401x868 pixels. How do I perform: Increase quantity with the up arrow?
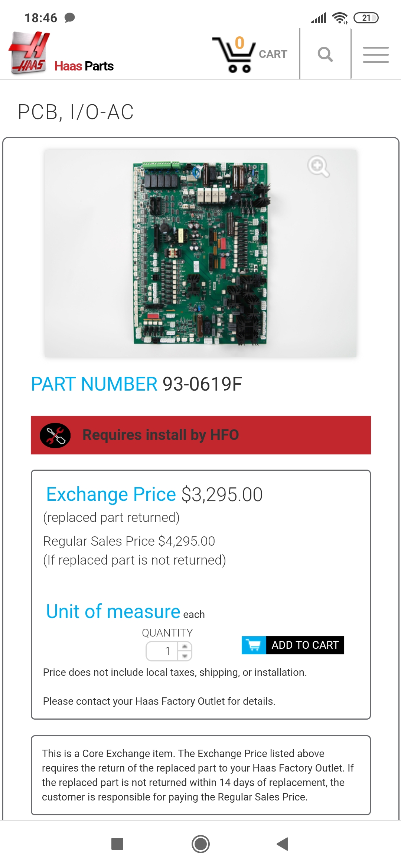point(185,647)
